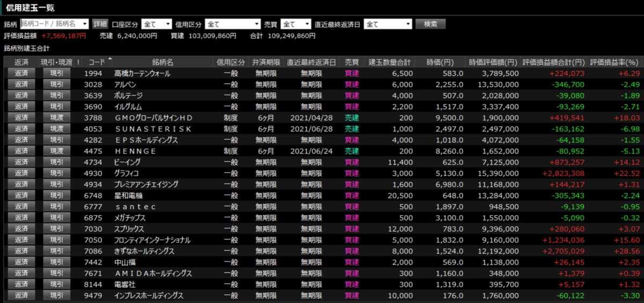Open the 直近最終返済日 dropdown
The image size is (644, 303).
click(387, 24)
